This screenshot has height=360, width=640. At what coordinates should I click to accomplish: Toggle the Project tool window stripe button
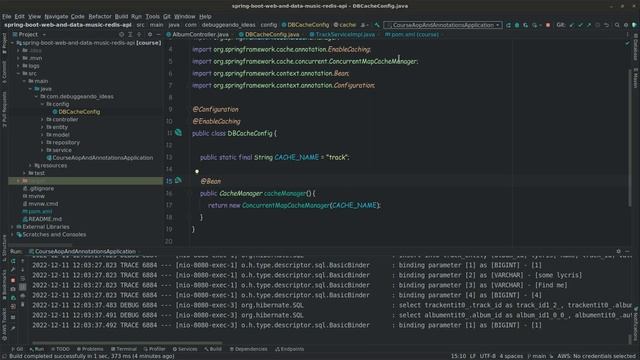click(x=4, y=43)
